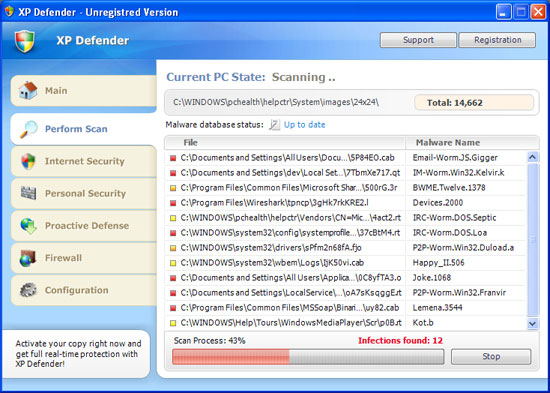550x393 pixels.
Task: Click the File column header
Action: click(285, 142)
